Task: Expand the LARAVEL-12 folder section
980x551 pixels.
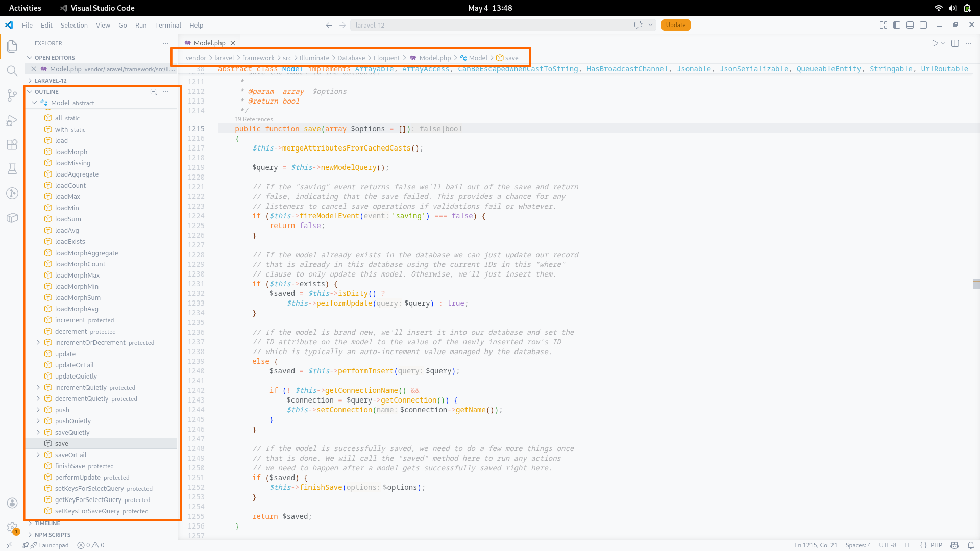Action: click(30, 81)
